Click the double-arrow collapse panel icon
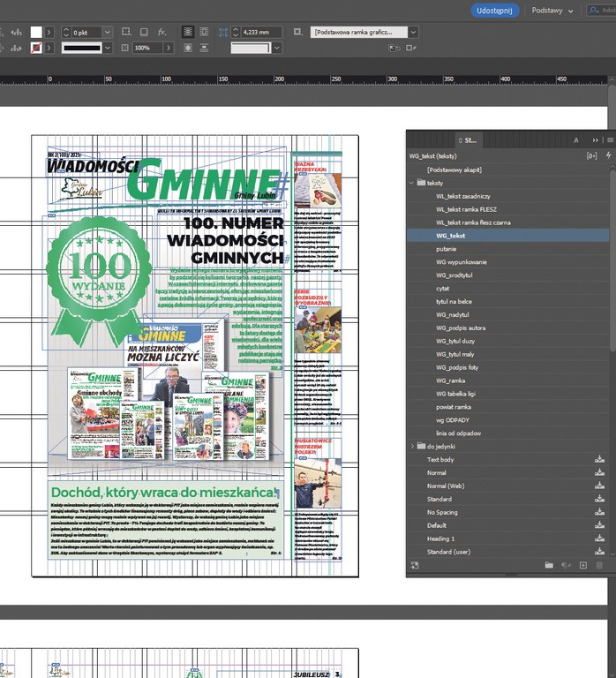The height and width of the screenshot is (678, 616). coord(596,139)
